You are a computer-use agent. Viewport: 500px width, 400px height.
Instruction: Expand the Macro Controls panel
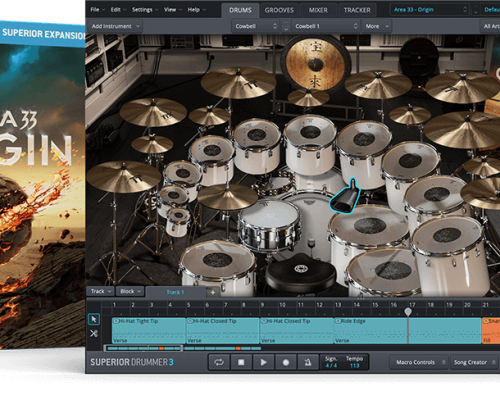[x=420, y=362]
